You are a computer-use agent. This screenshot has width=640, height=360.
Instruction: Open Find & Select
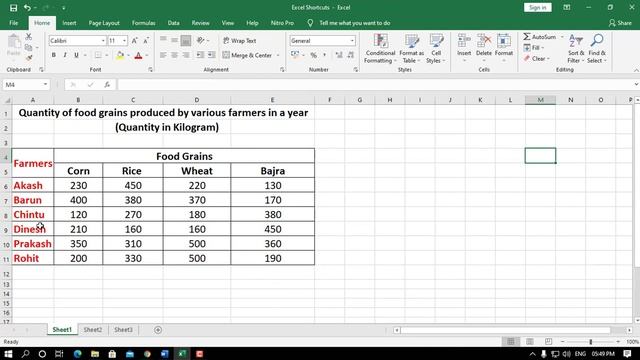[x=597, y=49]
